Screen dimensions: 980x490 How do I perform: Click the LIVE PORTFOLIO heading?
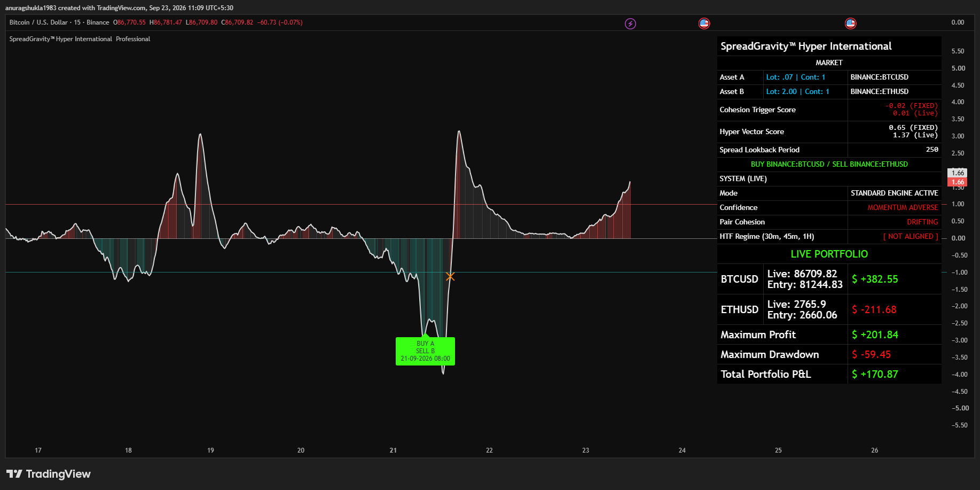(x=829, y=254)
